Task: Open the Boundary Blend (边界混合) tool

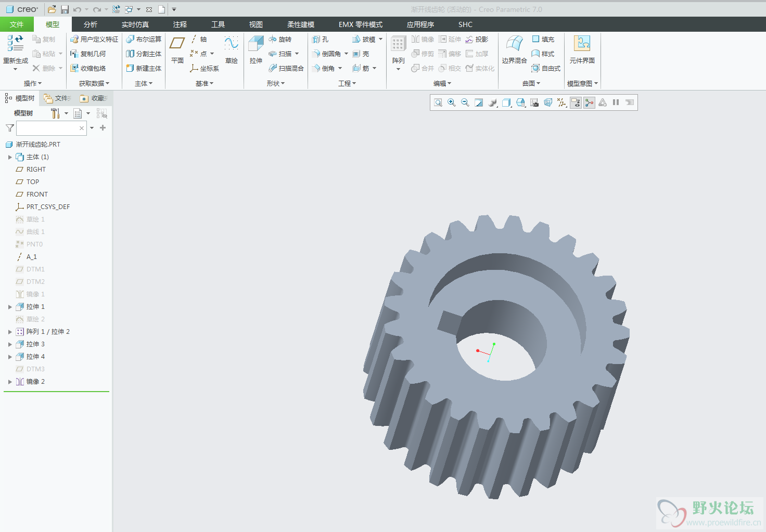Action: [x=514, y=50]
